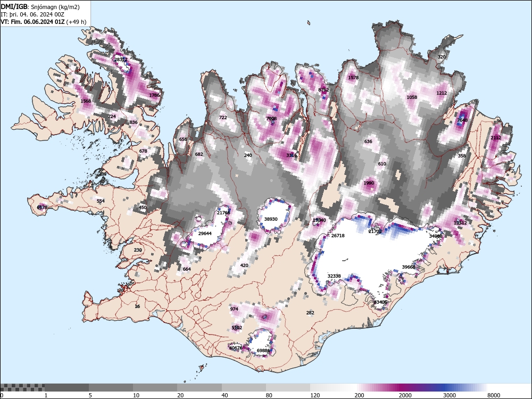The width and height of the screenshot is (532, 399).
Task: Select the dark gray 1 to 5 legend segment
Action: pyautogui.click(x=67, y=388)
